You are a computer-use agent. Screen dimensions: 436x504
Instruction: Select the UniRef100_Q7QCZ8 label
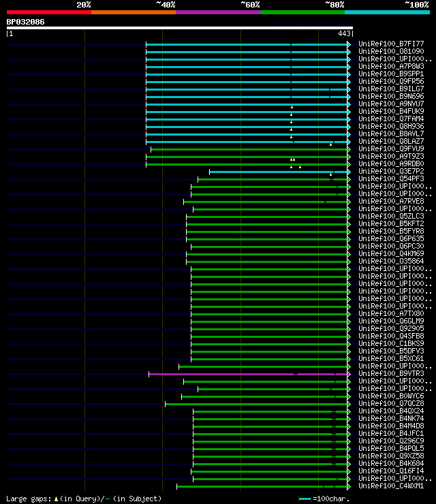click(391, 403)
